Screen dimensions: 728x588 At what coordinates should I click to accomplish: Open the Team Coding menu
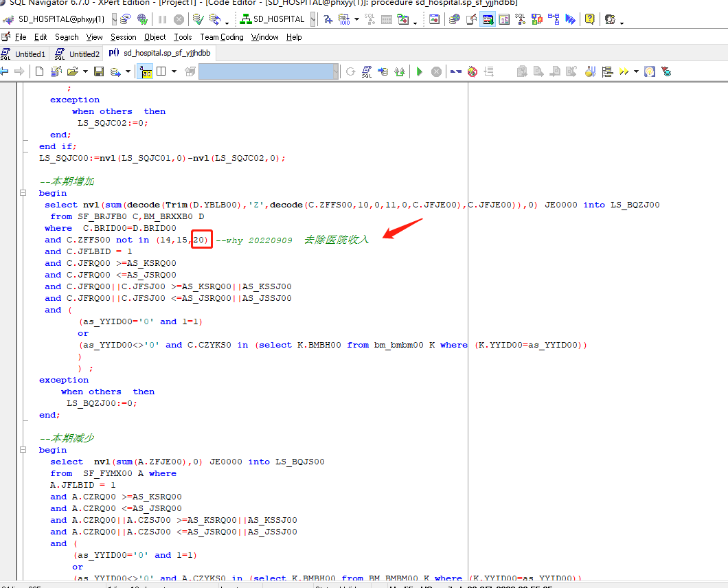point(221,37)
